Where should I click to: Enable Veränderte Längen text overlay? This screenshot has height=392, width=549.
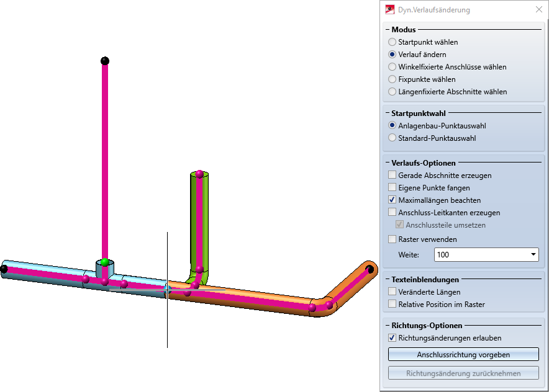392,292
